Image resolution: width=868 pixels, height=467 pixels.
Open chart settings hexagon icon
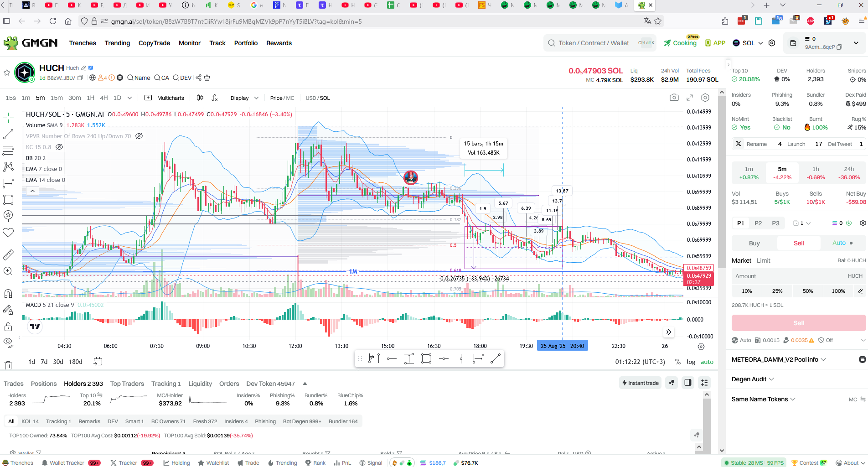705,98
